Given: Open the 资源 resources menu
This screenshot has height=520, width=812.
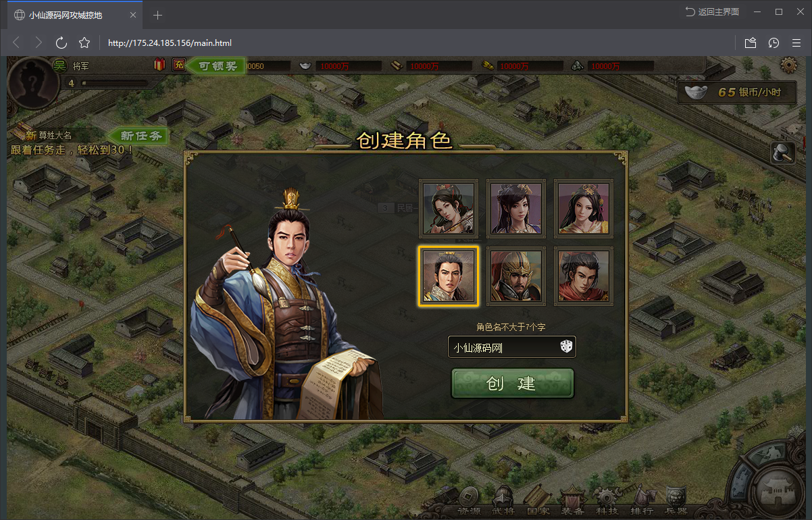Looking at the screenshot, I should pyautogui.click(x=470, y=502).
